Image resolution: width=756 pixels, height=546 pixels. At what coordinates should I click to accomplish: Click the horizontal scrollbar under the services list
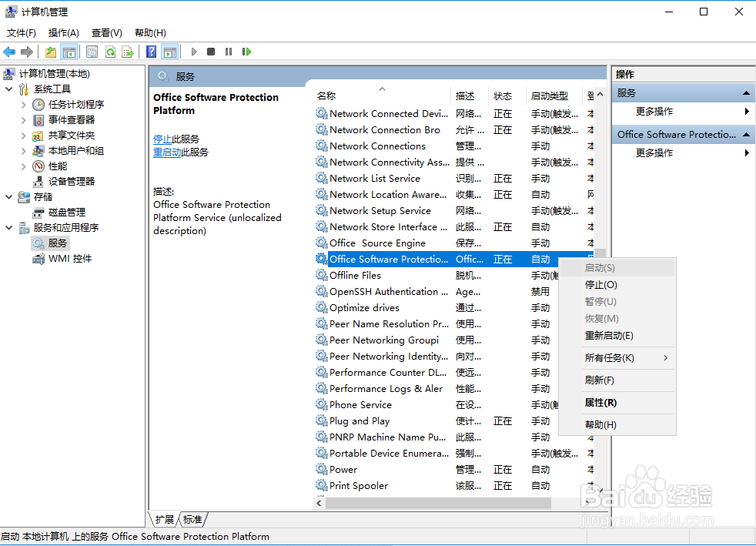tap(438, 503)
